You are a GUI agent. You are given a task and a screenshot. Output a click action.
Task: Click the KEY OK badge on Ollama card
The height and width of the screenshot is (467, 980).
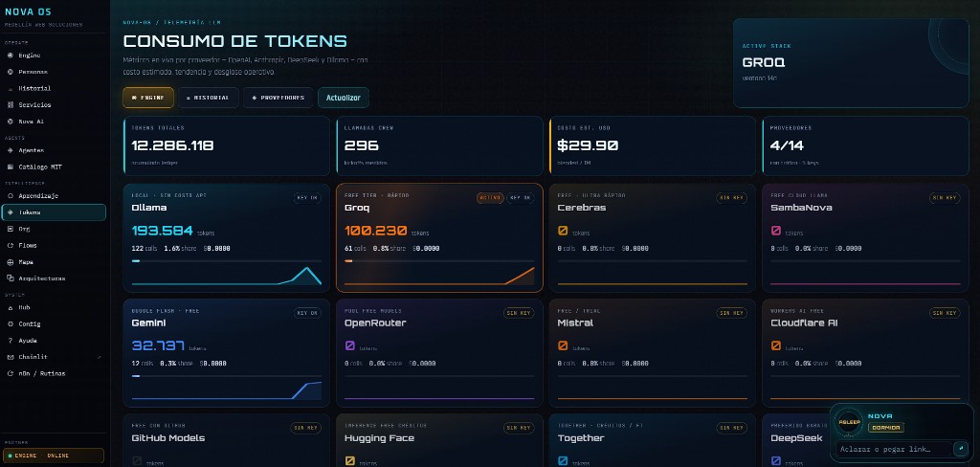(x=307, y=197)
